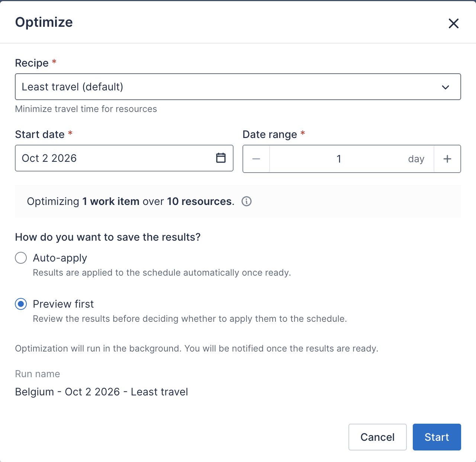Select the Auto-apply radio option

tap(21, 258)
